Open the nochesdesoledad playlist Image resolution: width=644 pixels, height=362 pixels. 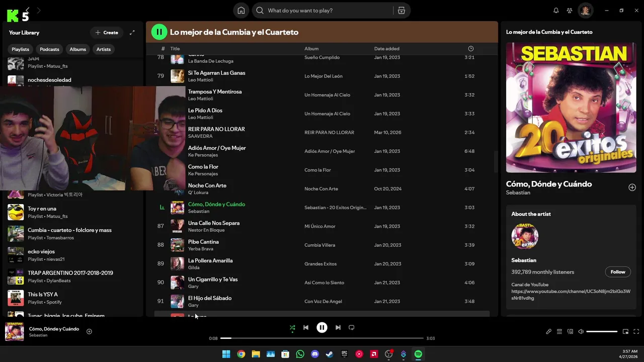(x=49, y=80)
